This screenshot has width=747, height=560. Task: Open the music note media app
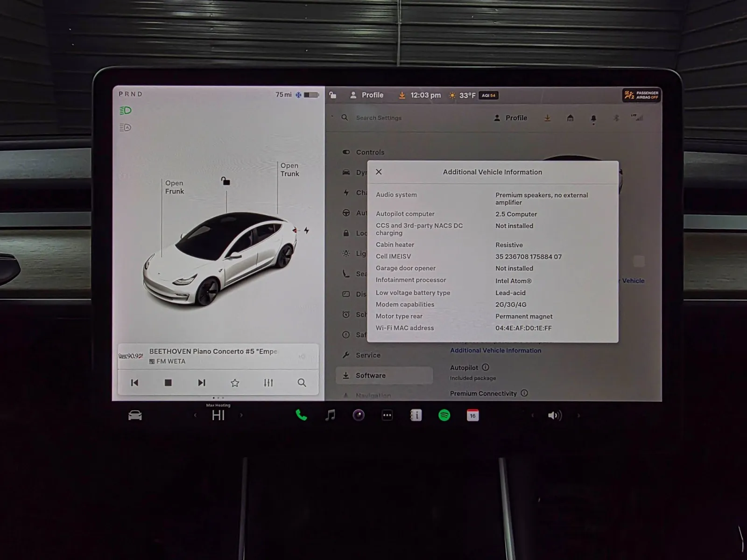pyautogui.click(x=330, y=415)
